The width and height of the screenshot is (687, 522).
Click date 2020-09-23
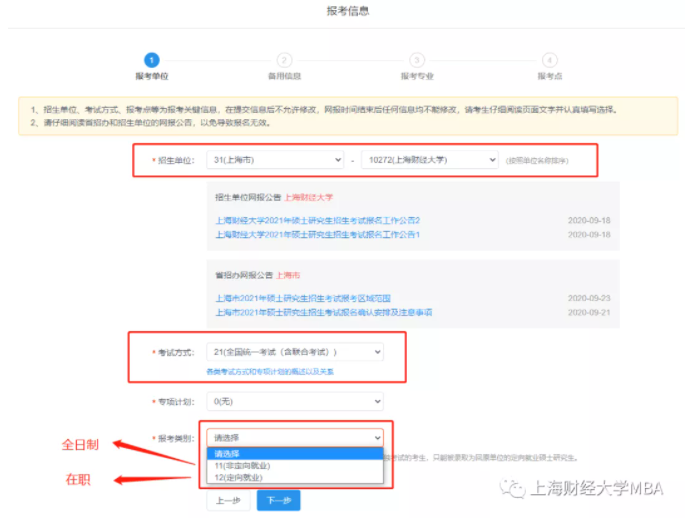tap(589, 298)
